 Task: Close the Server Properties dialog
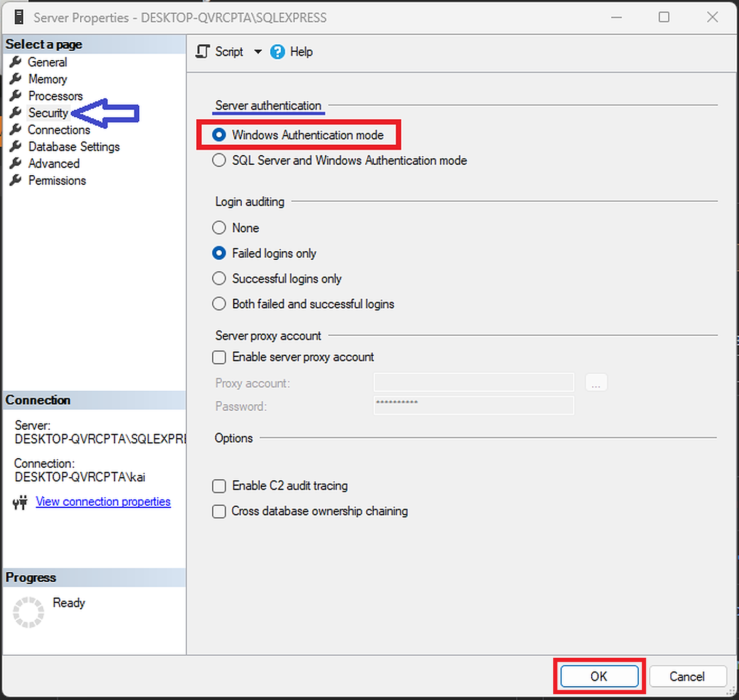712,17
